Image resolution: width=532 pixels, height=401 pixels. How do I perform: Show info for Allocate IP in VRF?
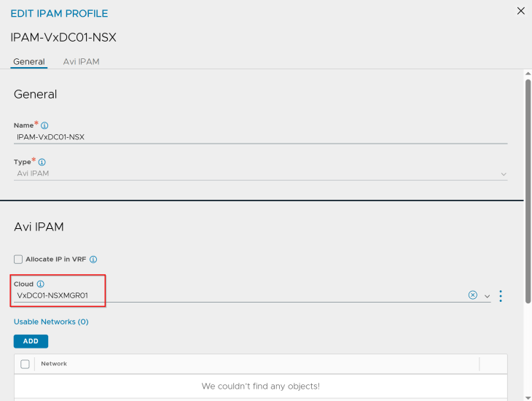pos(93,259)
